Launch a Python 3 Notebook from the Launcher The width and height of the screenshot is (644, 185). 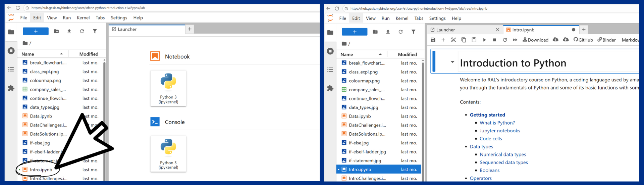[168, 88]
